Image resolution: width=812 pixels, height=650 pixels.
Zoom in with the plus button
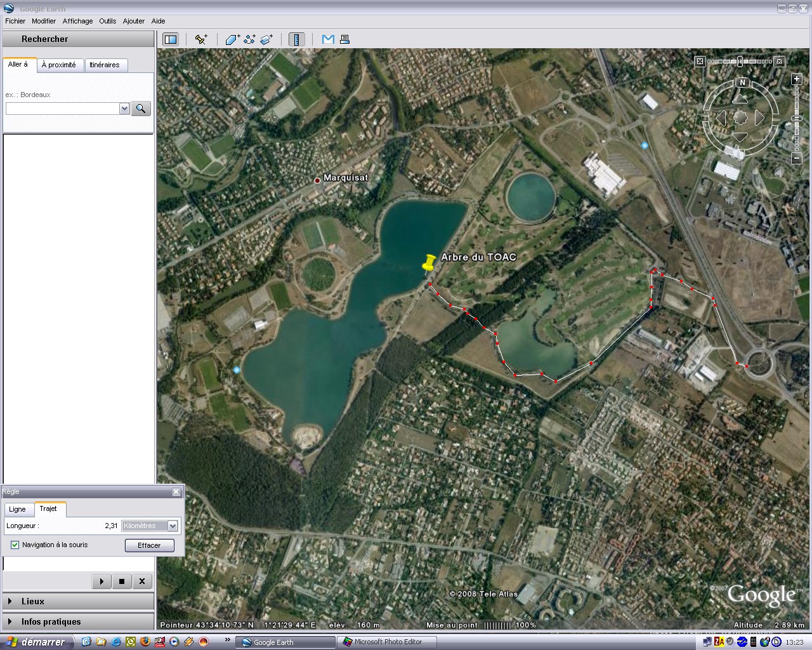[797, 79]
